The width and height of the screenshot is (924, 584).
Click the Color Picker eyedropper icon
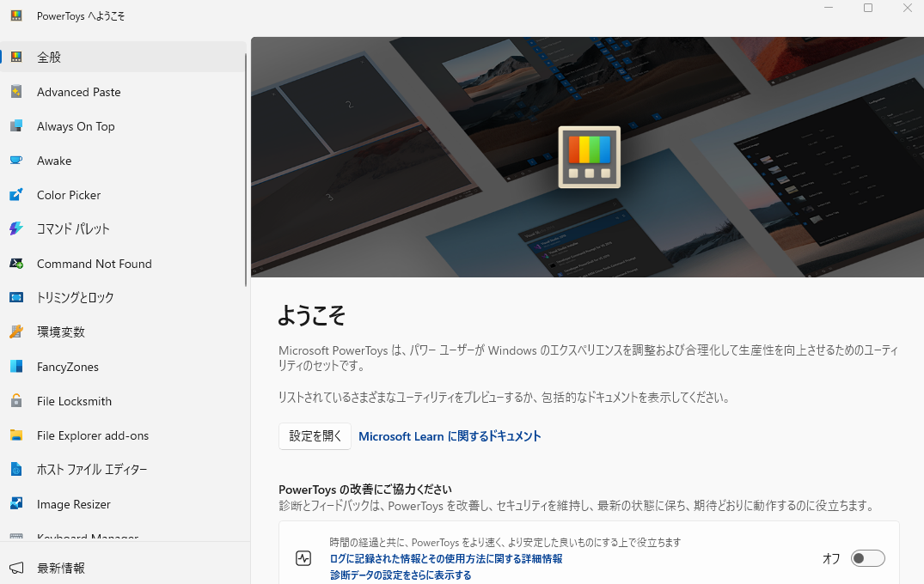click(x=16, y=195)
